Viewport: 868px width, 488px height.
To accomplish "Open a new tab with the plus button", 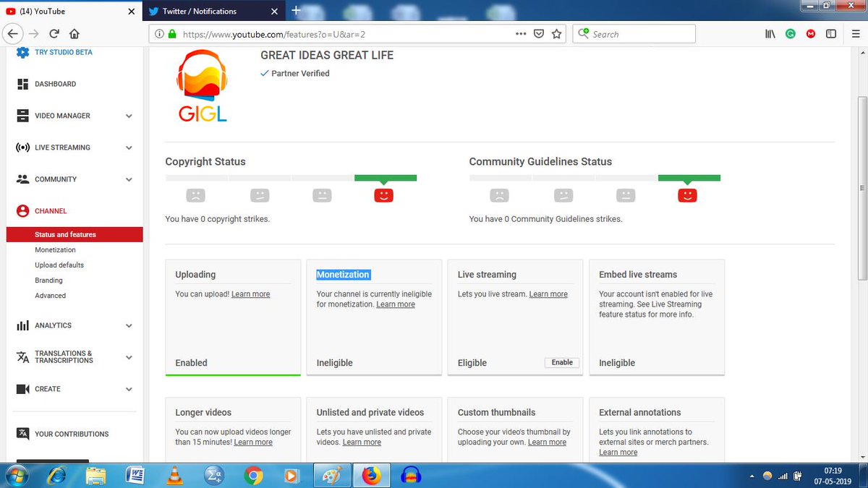I will point(295,11).
